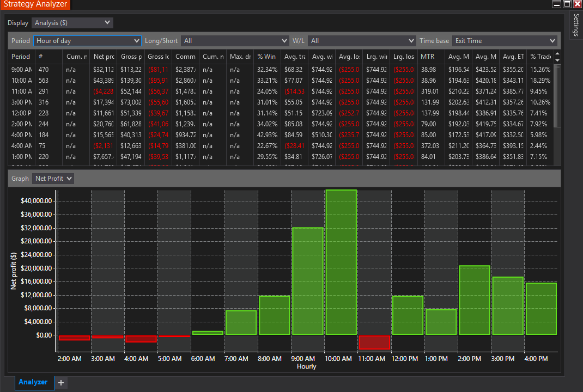Sort by the Avg. tra column header

tap(294, 57)
